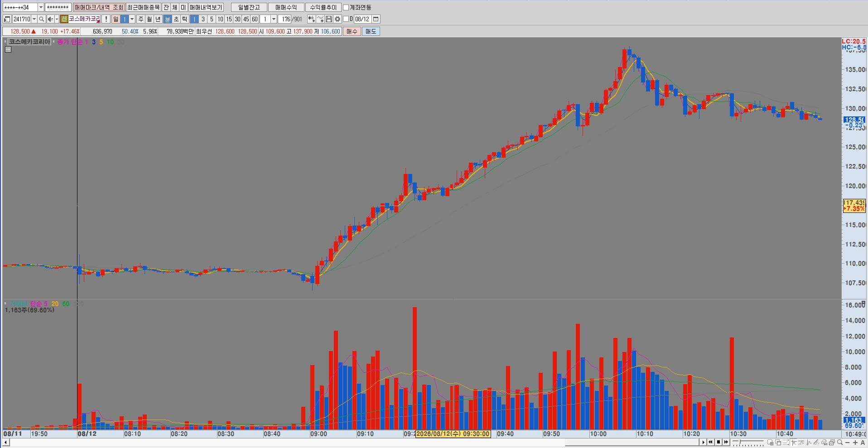Open the stock code 241710 dropdown arrow
This screenshot has height=448, width=868.
[34, 19]
